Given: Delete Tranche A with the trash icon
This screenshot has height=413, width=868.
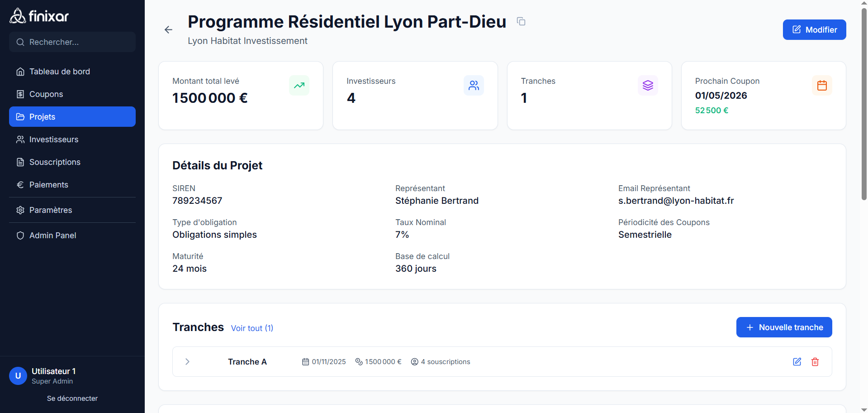Looking at the screenshot, I should pyautogui.click(x=815, y=361).
